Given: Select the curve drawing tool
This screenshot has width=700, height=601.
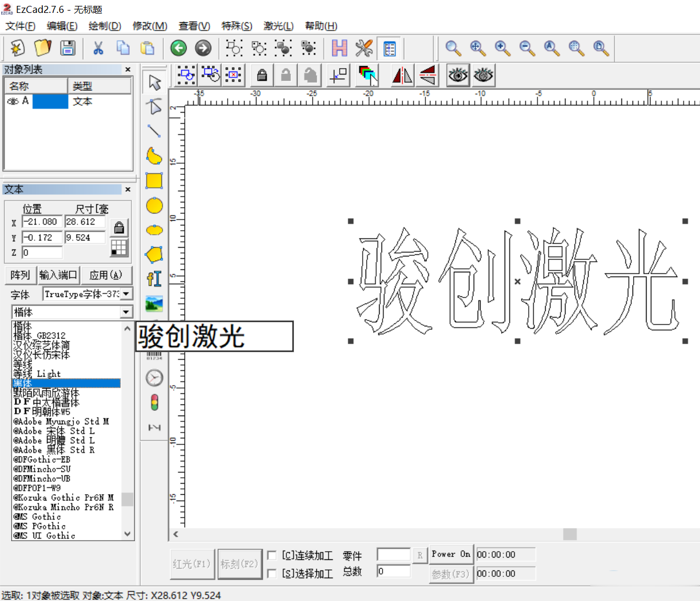Looking at the screenshot, I should [154, 156].
